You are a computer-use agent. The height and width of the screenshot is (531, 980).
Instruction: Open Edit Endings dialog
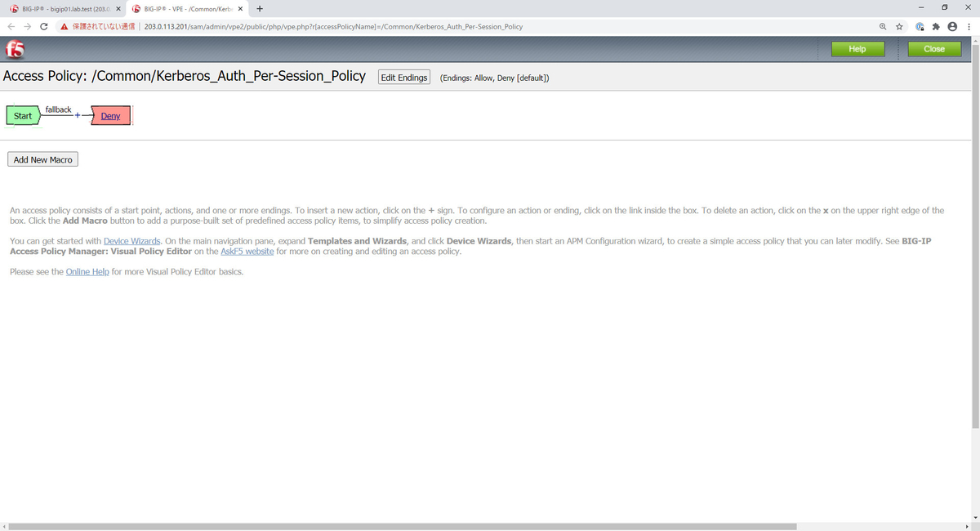pyautogui.click(x=404, y=78)
